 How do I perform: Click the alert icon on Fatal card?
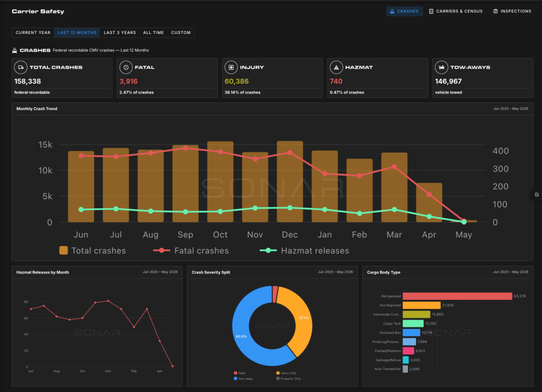click(x=126, y=67)
